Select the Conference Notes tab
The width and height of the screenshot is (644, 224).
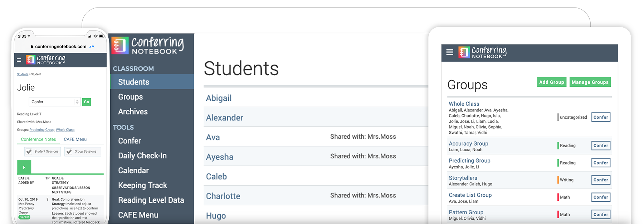click(38, 139)
